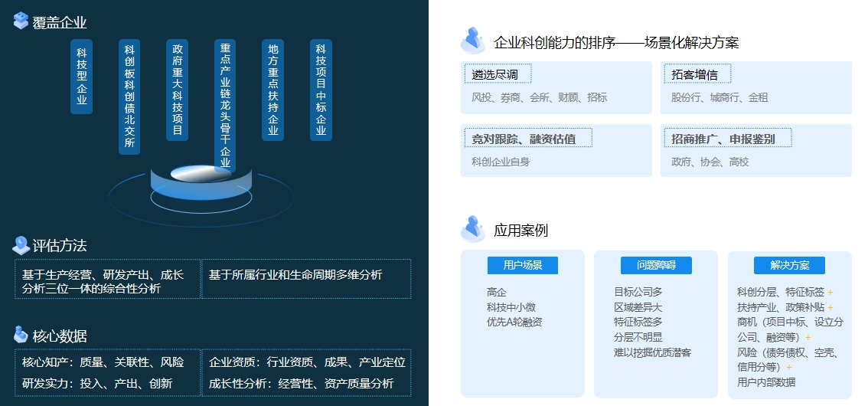Screen dimensions: 868x406
Task: Click the 企业科创能力的排序——场景化解决方案 heading
Action: [616, 43]
